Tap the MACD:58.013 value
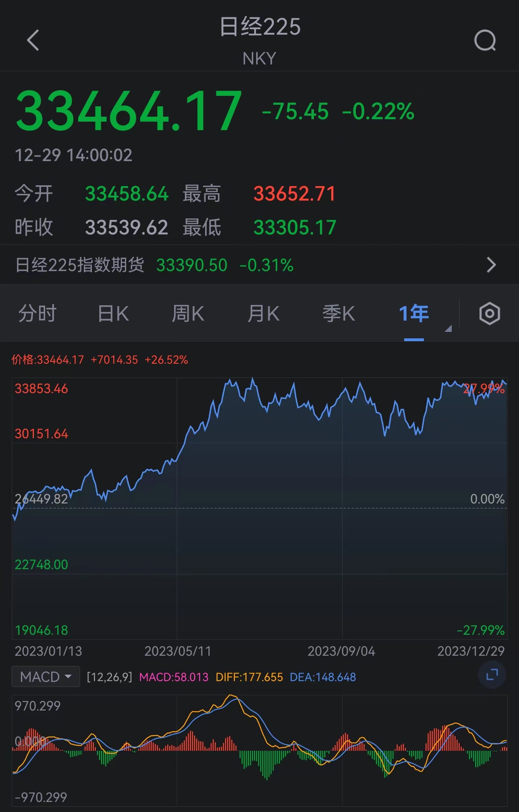Viewport: 519px width, 812px height. pos(174,677)
